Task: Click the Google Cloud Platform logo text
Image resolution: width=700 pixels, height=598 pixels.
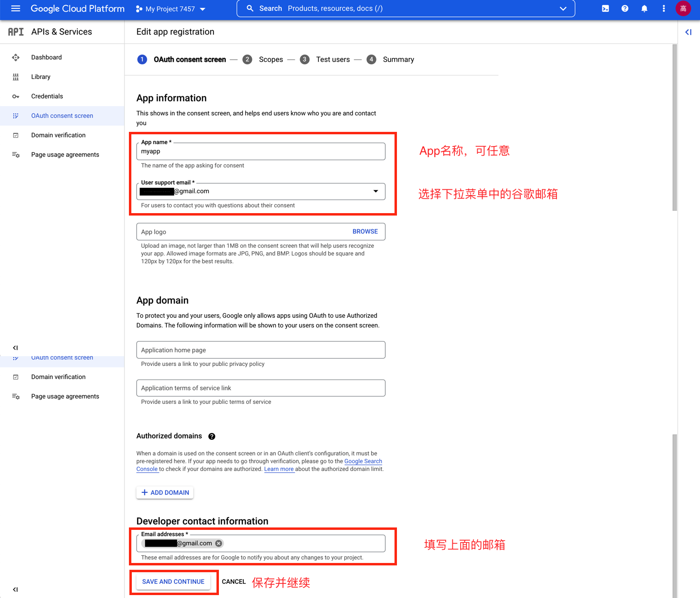Action: point(77,8)
